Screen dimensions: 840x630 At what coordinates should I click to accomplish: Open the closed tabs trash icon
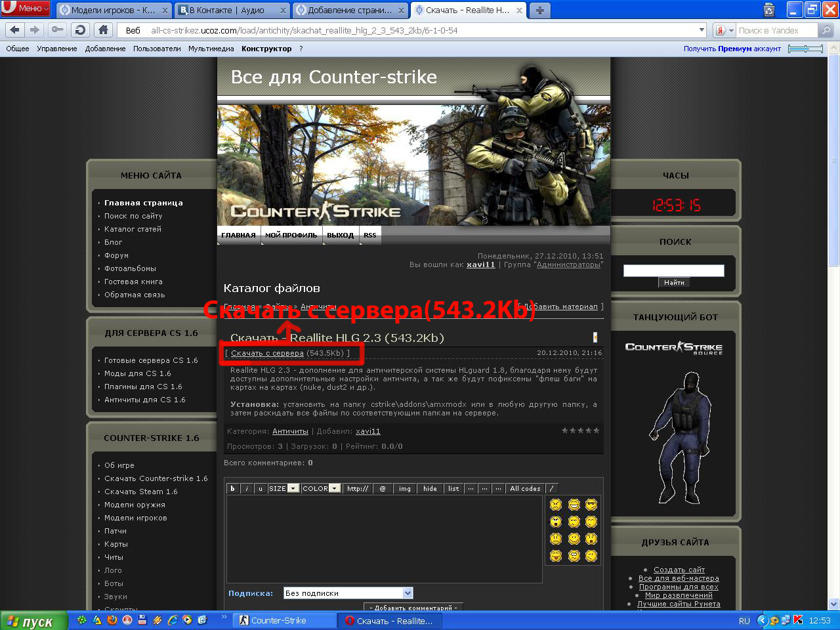coord(768,10)
